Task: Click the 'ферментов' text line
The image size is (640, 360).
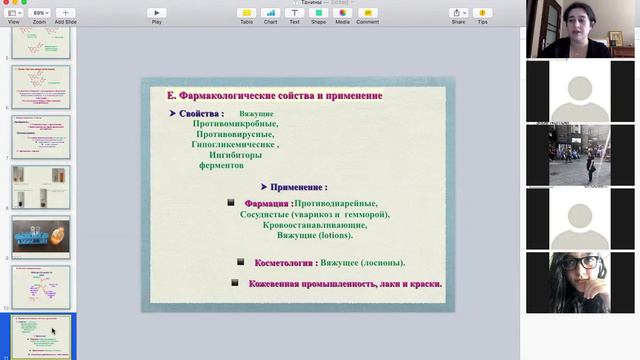Action: [x=221, y=165]
